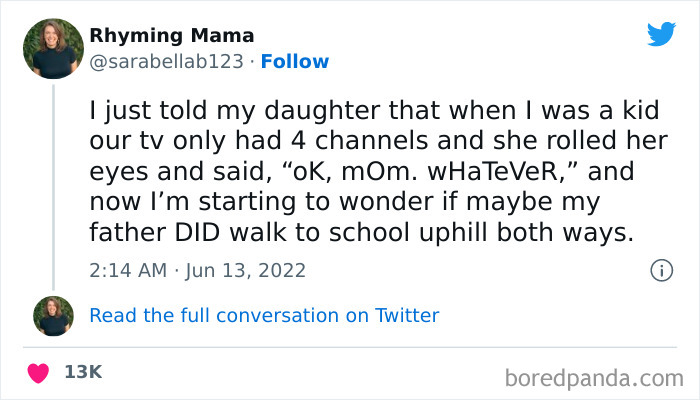Click the boredpanda.com watermark
700x400 pixels.
point(593,378)
